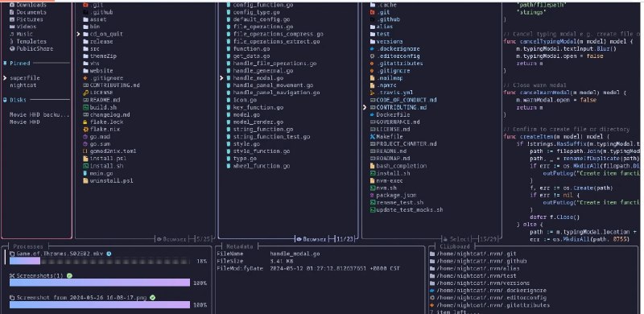Click the Pinned section header
644x314 pixels.
pos(19,64)
